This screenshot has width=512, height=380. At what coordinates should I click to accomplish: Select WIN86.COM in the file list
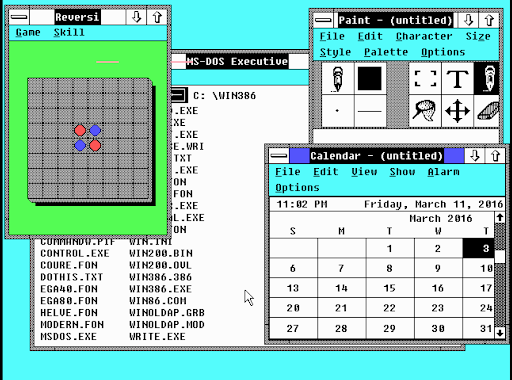tap(158, 301)
